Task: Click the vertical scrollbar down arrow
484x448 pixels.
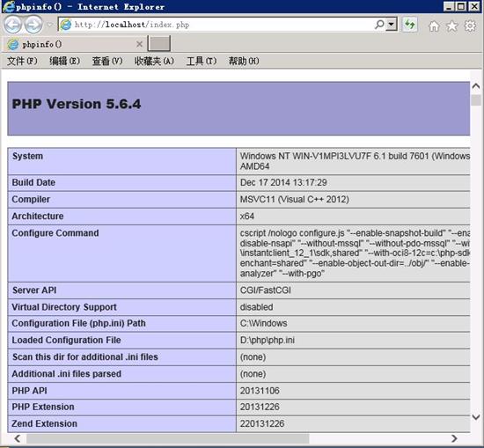Action: [x=476, y=417]
